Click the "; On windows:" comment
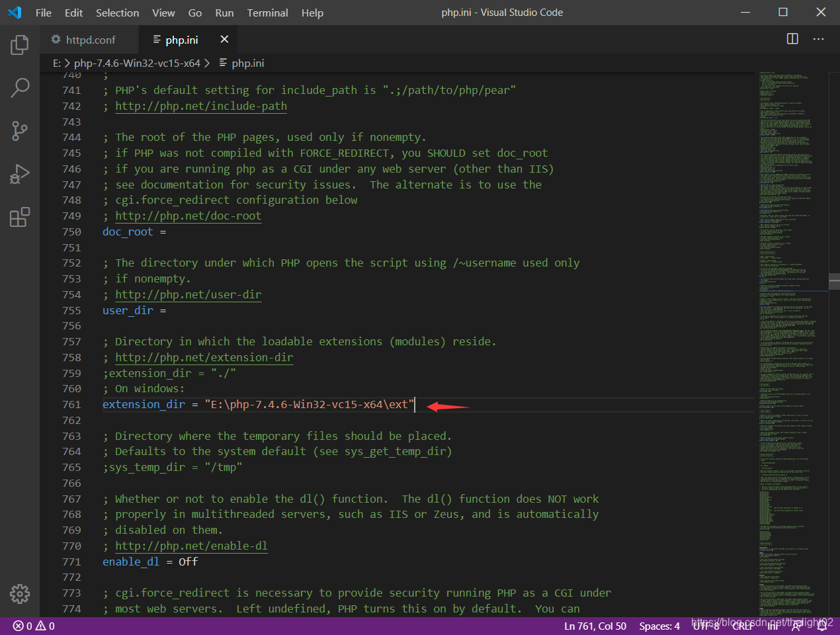The image size is (840, 635). [144, 388]
